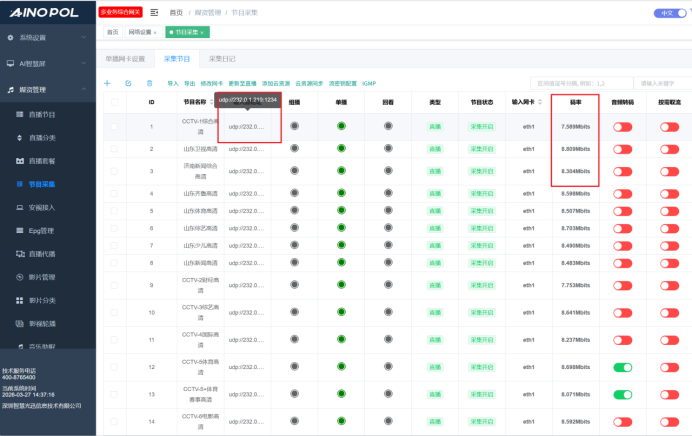Toggle 音频转码 switch for row 12

[623, 367]
